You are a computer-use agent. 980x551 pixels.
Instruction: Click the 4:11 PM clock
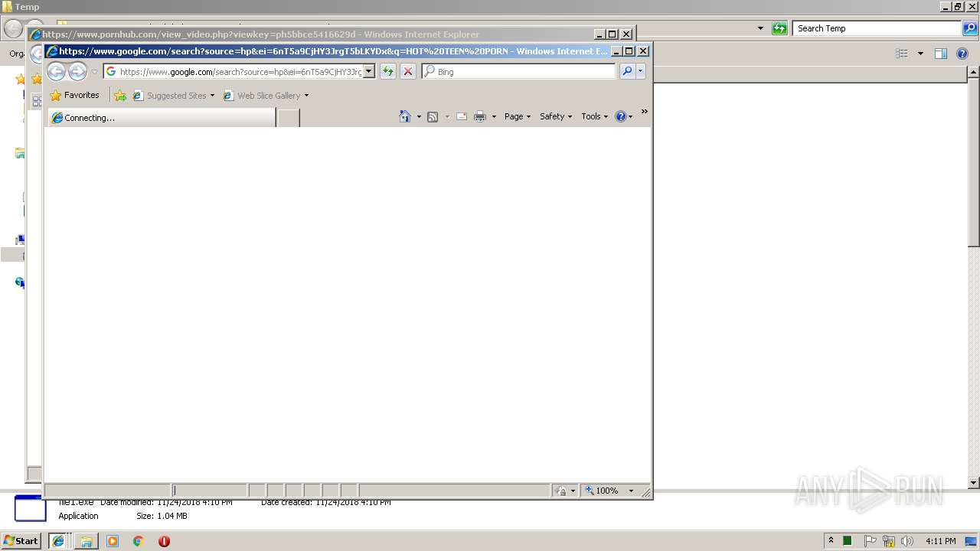point(940,541)
